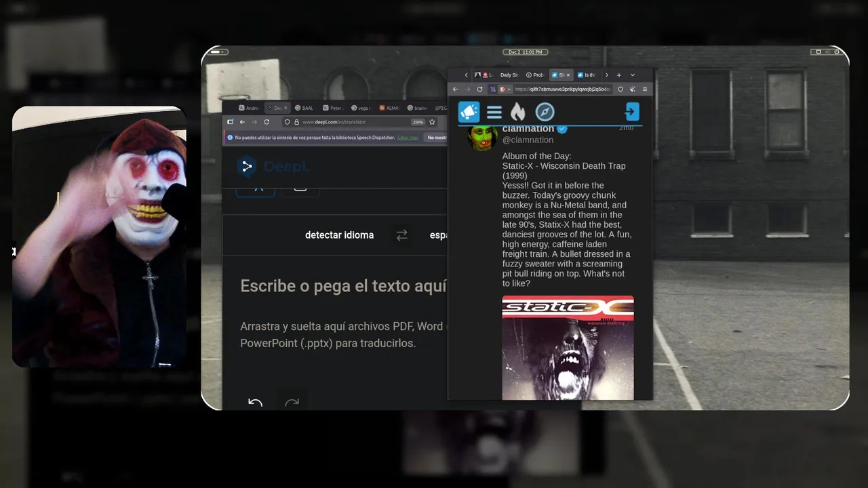Reload the DeepL page
Screen dimensions: 868x488
tap(267, 122)
